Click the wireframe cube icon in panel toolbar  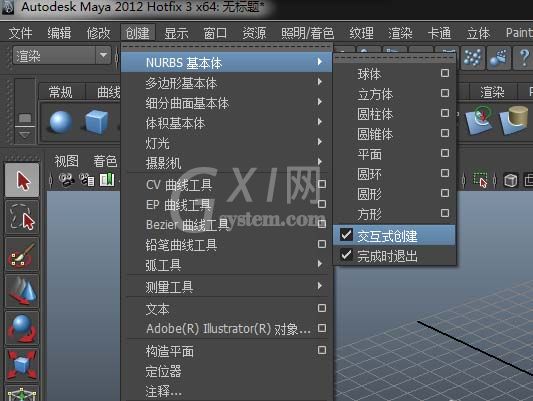click(x=510, y=180)
